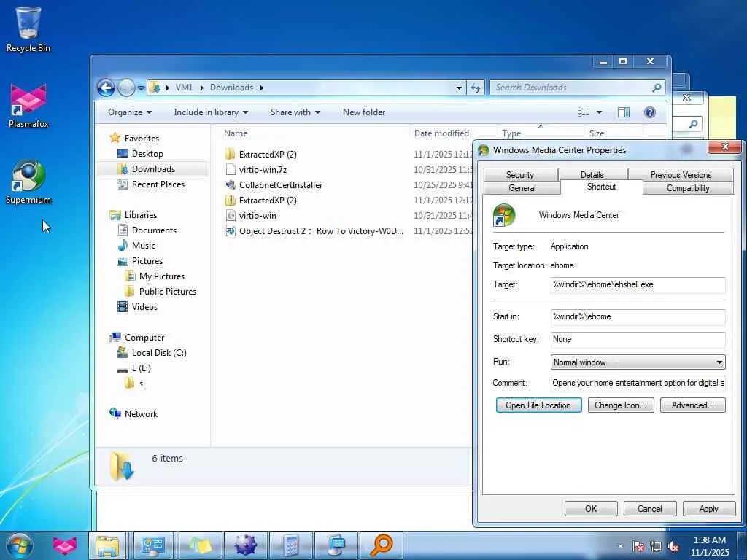Image resolution: width=747 pixels, height=560 pixels.
Task: Click the Shortcut key field
Action: pyautogui.click(x=638, y=340)
